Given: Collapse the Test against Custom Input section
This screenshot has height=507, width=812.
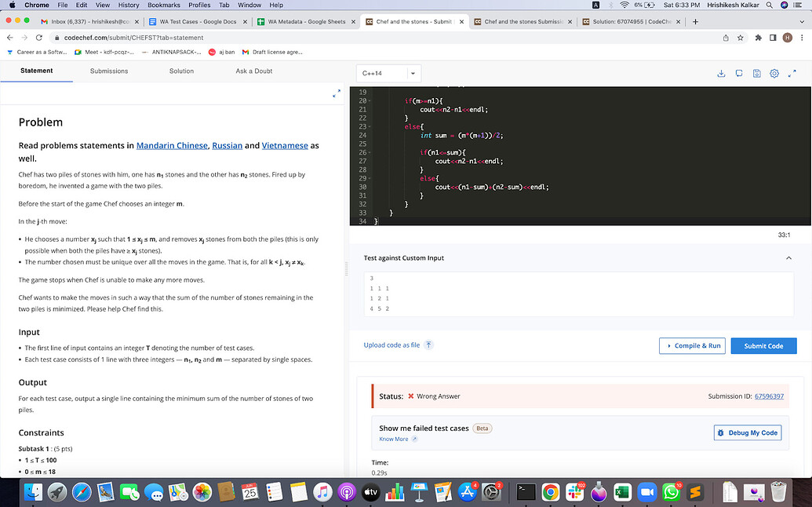Looking at the screenshot, I should click(x=788, y=257).
